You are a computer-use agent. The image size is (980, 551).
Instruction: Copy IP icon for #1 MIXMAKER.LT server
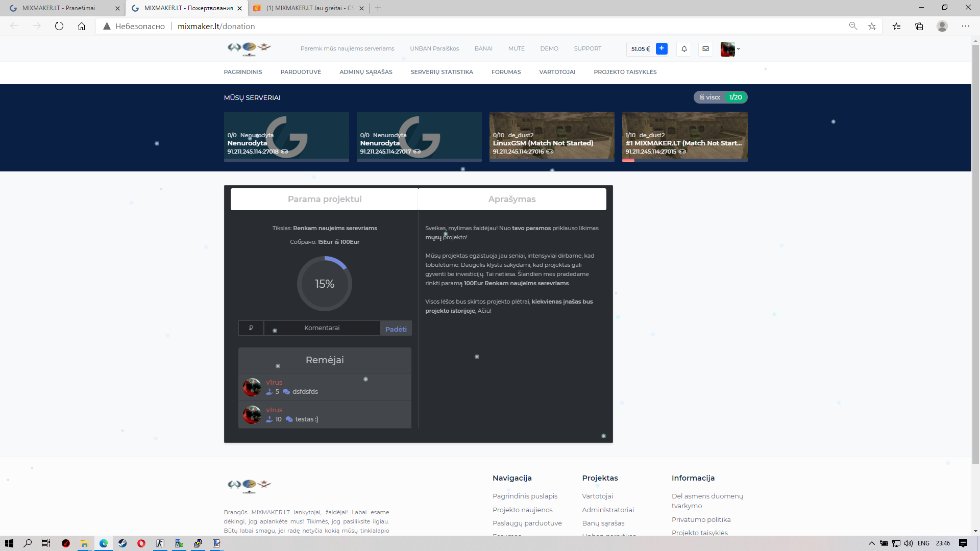pos(682,152)
